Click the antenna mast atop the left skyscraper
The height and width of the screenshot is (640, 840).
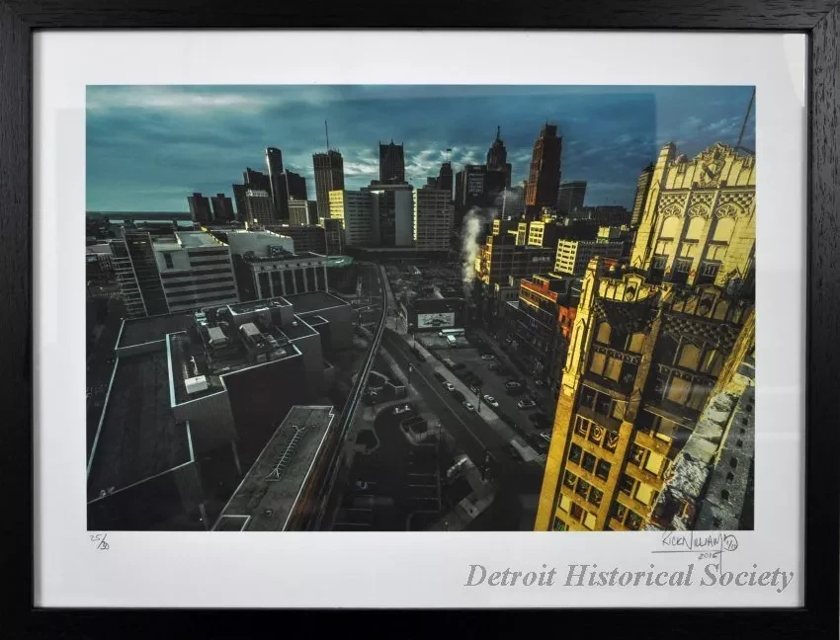[327, 135]
